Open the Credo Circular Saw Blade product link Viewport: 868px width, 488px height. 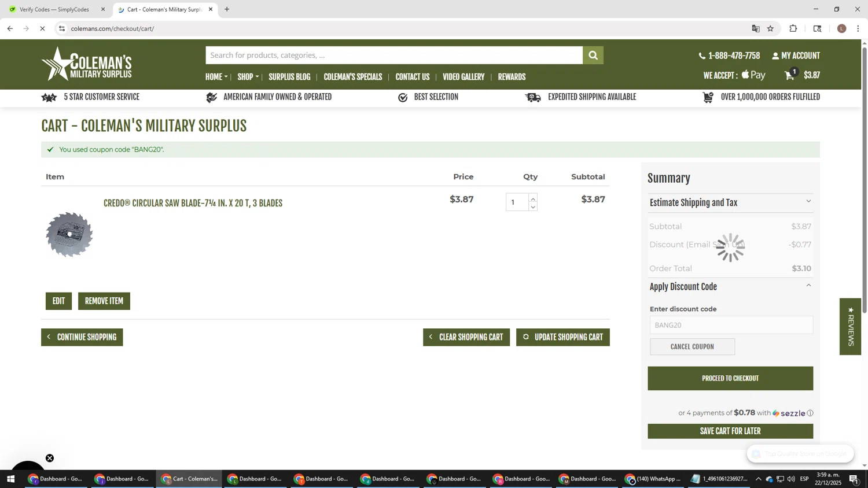click(193, 204)
